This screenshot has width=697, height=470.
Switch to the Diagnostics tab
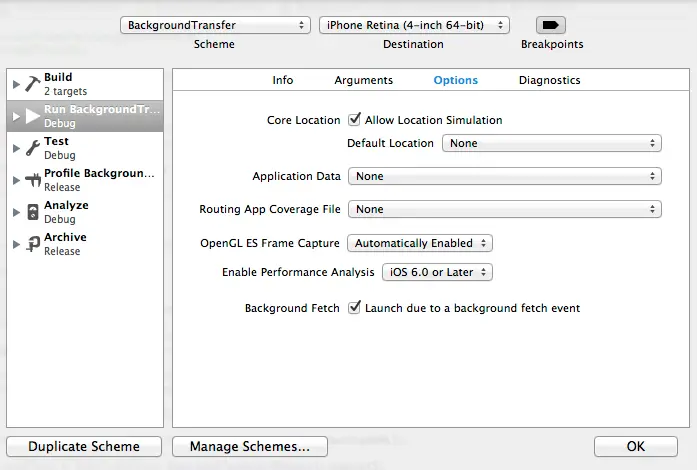click(549, 80)
